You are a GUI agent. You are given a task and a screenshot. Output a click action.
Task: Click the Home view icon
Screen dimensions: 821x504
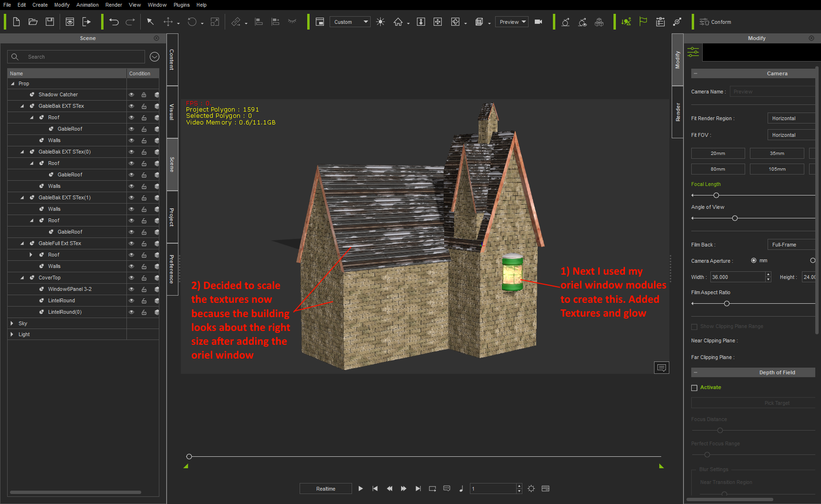click(x=398, y=22)
